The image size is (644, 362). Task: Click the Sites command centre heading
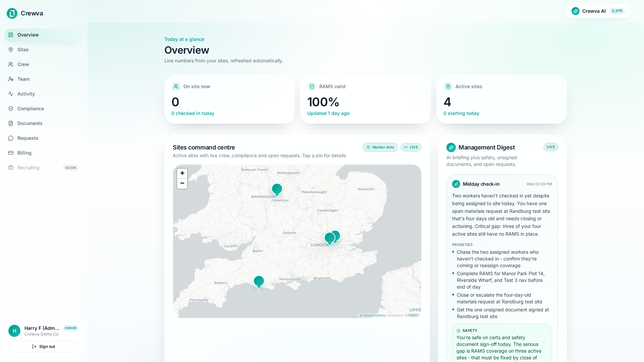(x=204, y=147)
